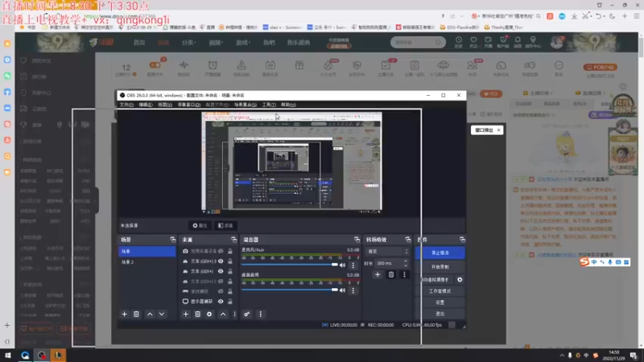Show the hidden 文本 (GDI+) 2 source
Screen dimensions: 644x362
tap(221, 281)
